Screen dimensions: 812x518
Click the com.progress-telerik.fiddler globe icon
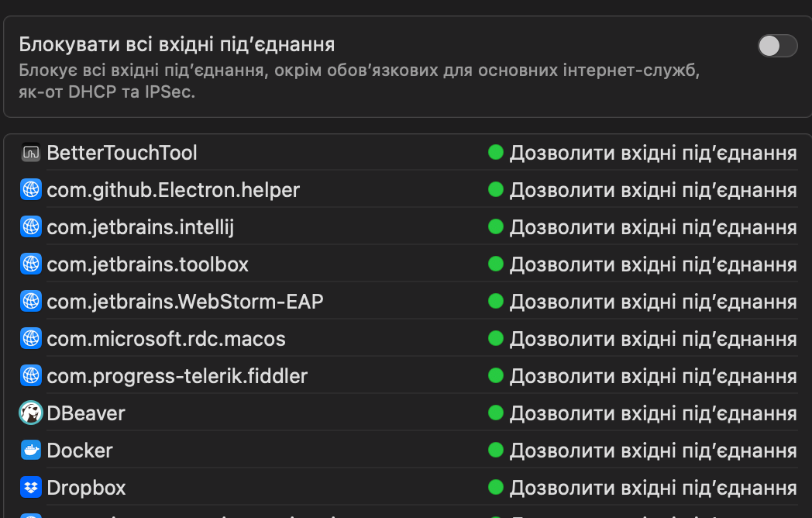point(30,376)
